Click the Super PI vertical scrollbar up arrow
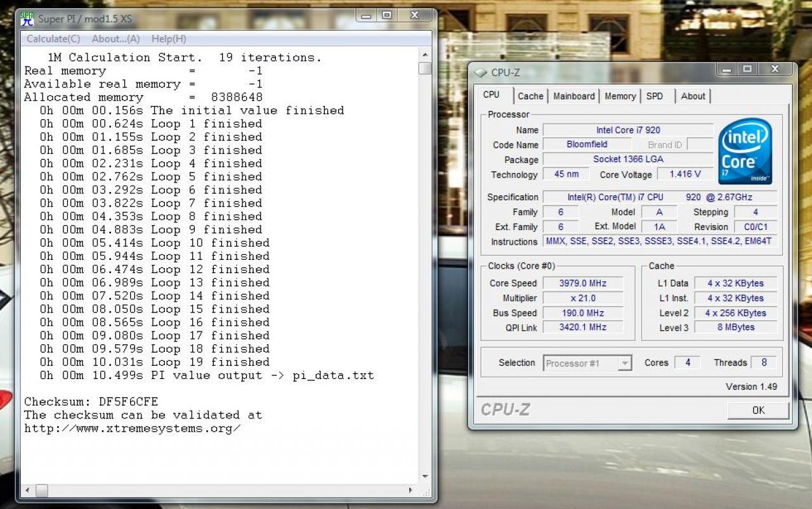The image size is (812, 509). [x=424, y=56]
